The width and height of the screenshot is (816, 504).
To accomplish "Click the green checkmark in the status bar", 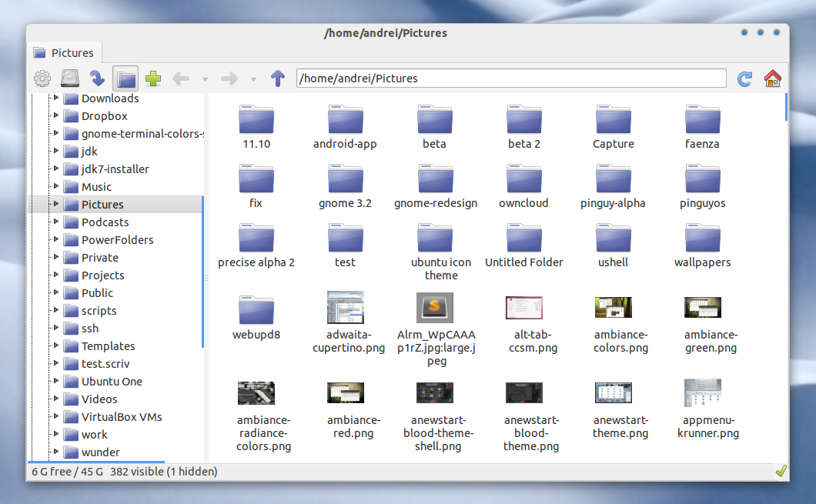I will (781, 470).
